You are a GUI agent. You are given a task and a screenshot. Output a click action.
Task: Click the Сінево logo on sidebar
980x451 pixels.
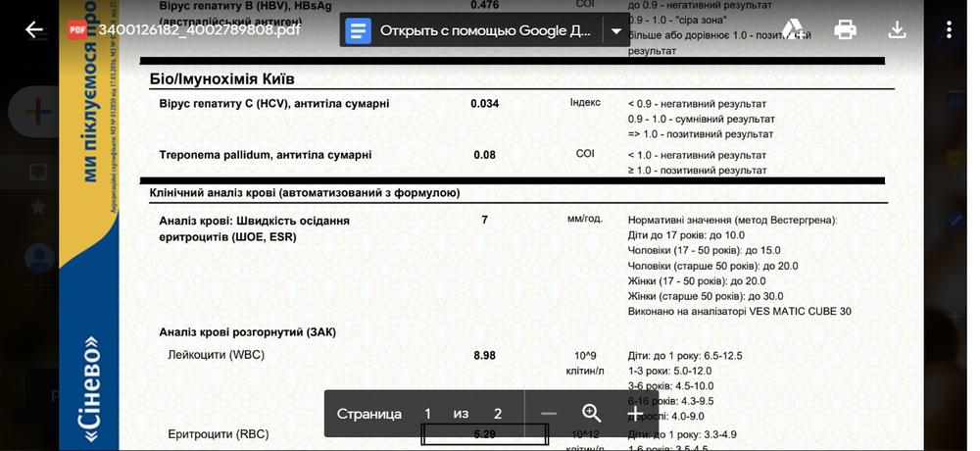pyautogui.click(x=90, y=388)
